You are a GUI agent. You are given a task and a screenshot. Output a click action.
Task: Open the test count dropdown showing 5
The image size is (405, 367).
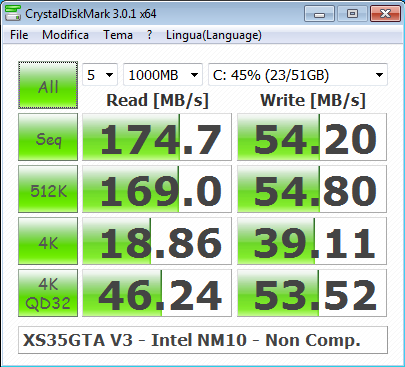point(100,75)
